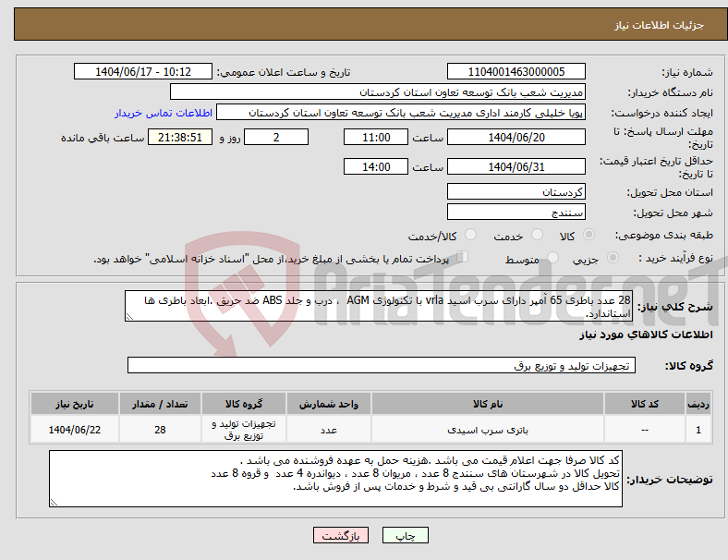
Task: Click the goods group field تجهیزات تولید و توزیع برق
Action: pyautogui.click(x=382, y=365)
